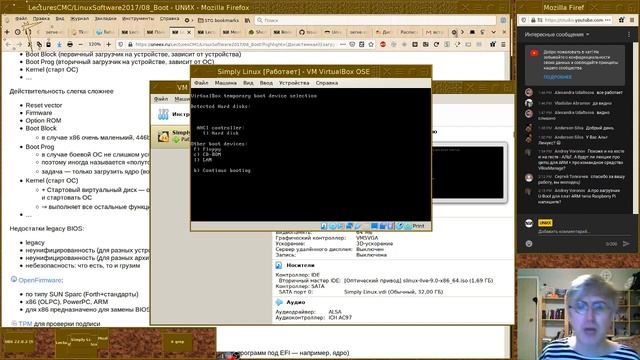Open the Firefox hamburger menu

pyautogui.click(x=503, y=44)
